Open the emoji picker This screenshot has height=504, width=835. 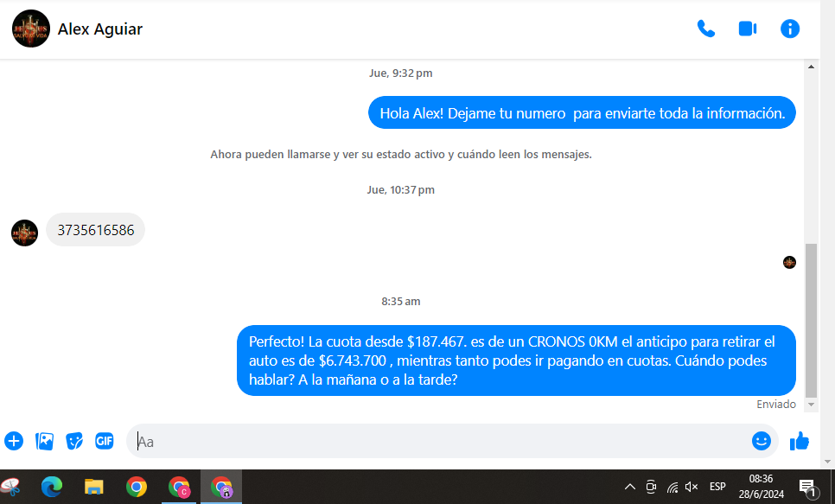click(761, 441)
